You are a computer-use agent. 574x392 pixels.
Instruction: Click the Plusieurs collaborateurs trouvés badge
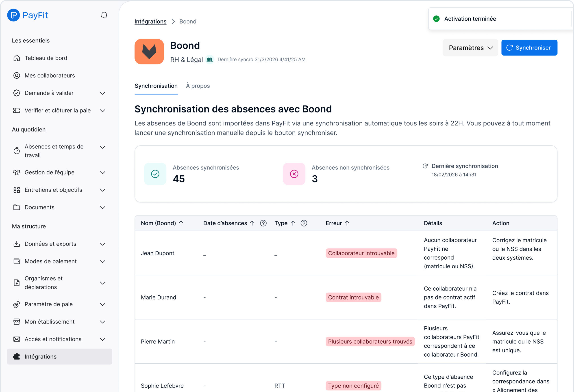click(370, 342)
